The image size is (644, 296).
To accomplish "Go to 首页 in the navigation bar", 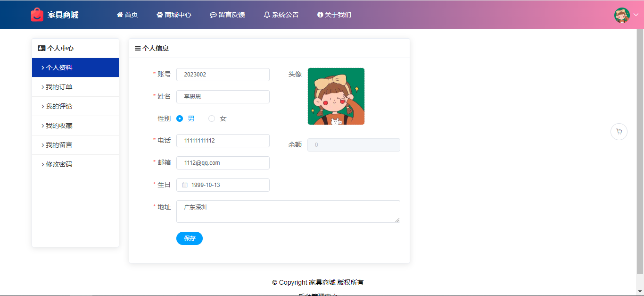I will click(x=127, y=15).
